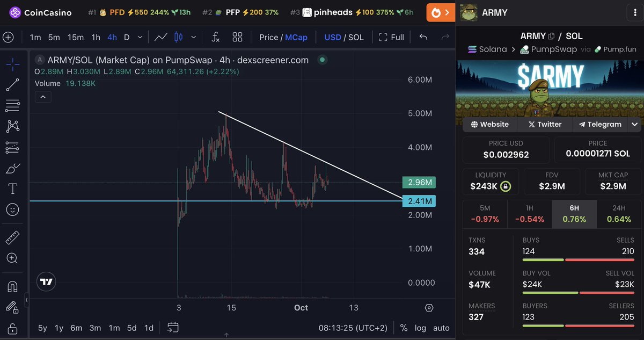Set date range to 3m
This screenshot has height=340, width=644.
tap(95, 328)
